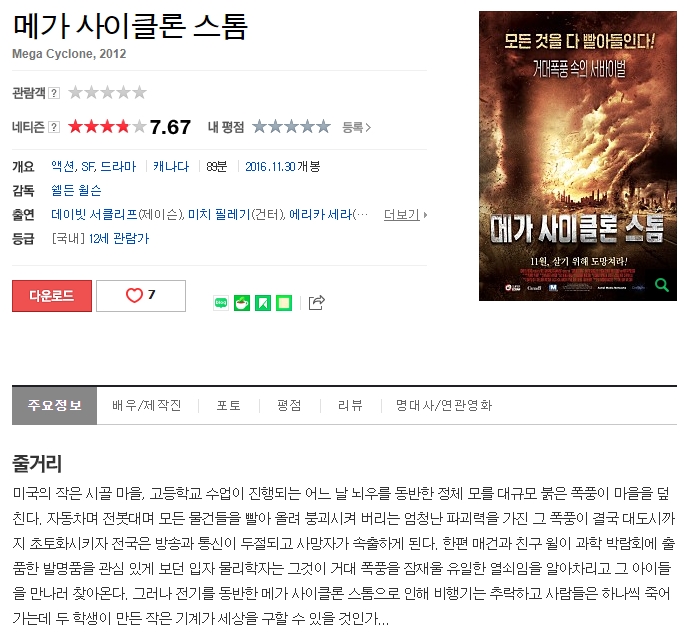This screenshot has height=641, width=684.
Task: Open director link 쉘든 윌슨
Action: tap(76, 191)
